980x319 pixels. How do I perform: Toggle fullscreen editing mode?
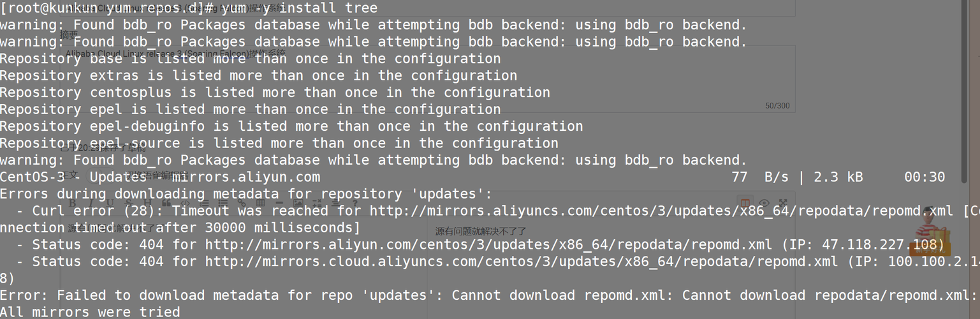[x=783, y=204]
